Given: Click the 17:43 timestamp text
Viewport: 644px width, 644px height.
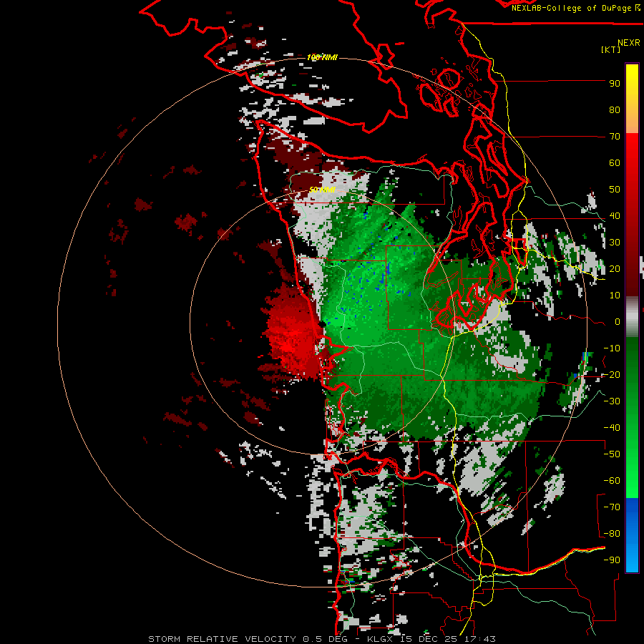Looking at the screenshot, I should (x=480, y=639).
